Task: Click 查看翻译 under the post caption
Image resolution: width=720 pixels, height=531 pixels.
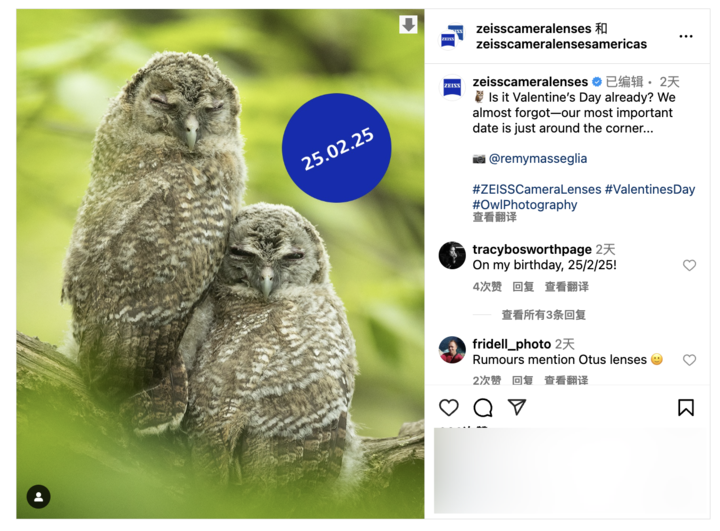Action: (x=495, y=217)
